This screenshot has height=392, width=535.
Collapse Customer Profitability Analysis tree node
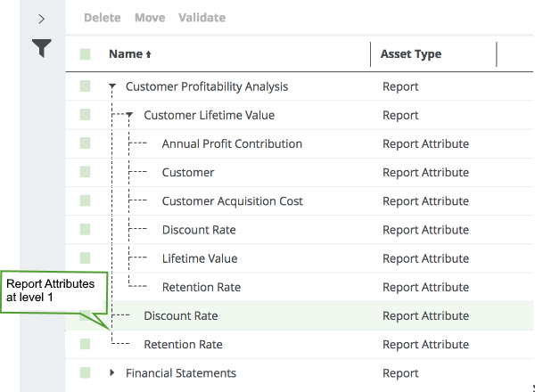(112, 87)
